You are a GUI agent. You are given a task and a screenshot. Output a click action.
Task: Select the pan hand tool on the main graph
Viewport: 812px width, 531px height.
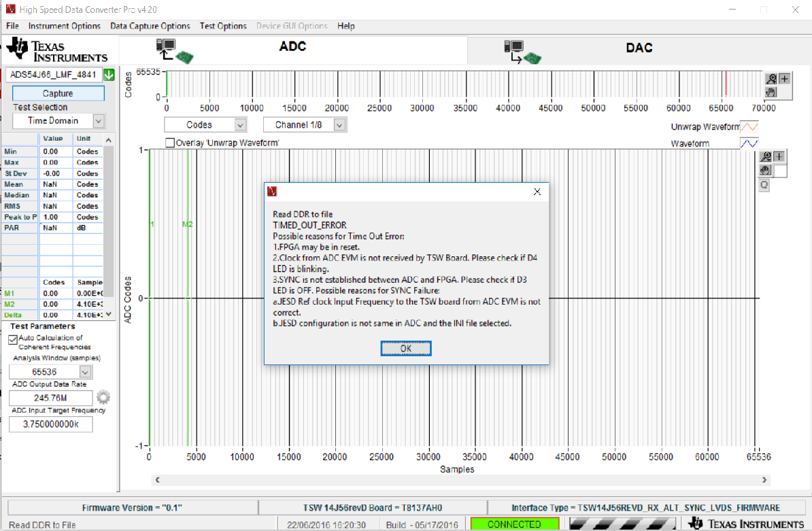(x=765, y=170)
